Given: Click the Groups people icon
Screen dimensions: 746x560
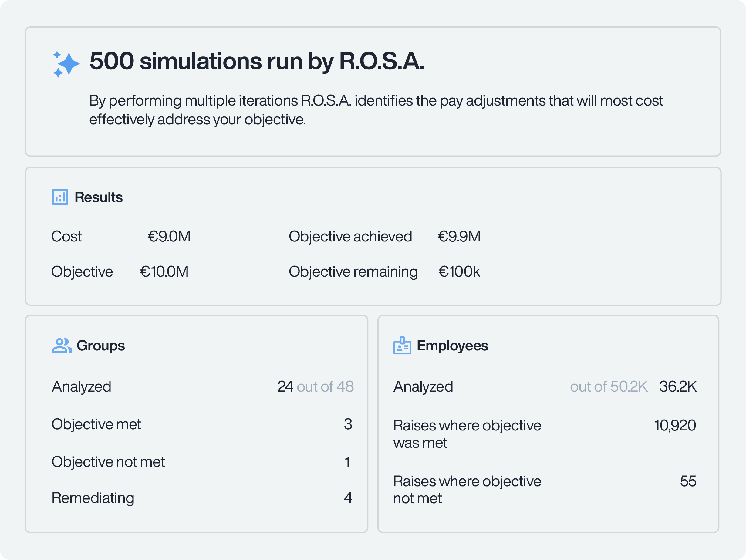Looking at the screenshot, I should click(62, 346).
